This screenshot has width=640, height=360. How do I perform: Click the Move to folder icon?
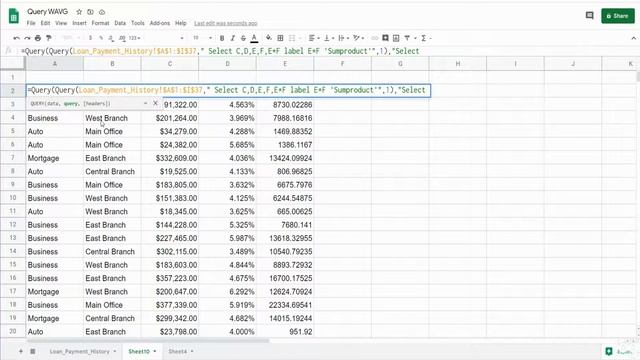coord(91,12)
